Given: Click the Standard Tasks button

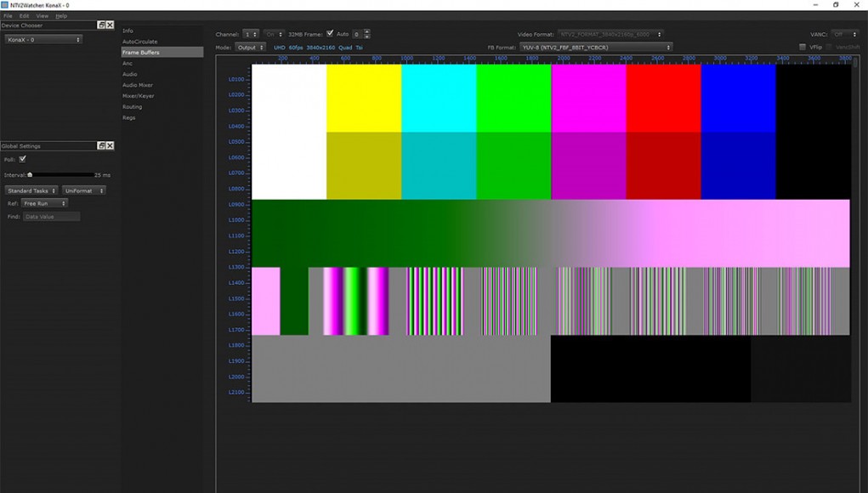Looking at the screenshot, I should click(31, 190).
